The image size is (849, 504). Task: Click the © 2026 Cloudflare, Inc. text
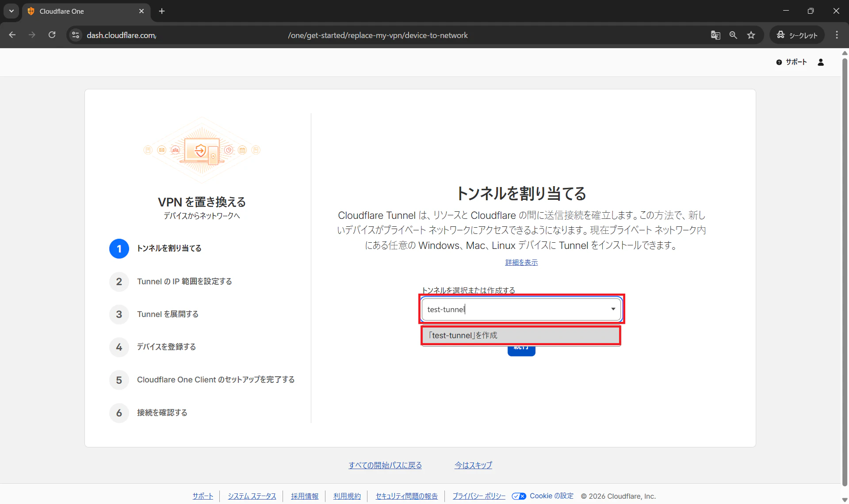(x=618, y=496)
